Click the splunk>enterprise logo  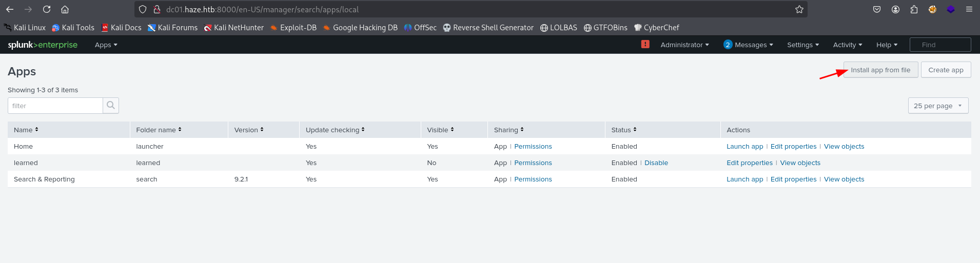[x=43, y=45]
